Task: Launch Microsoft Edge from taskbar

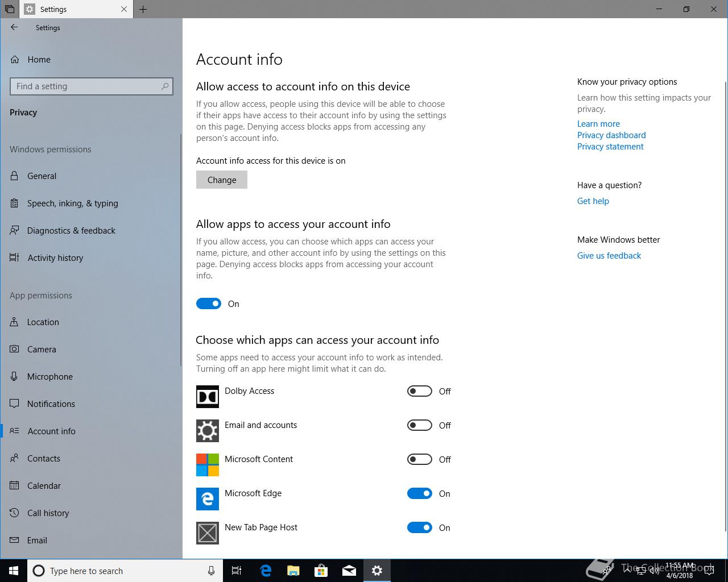Action: click(266, 571)
